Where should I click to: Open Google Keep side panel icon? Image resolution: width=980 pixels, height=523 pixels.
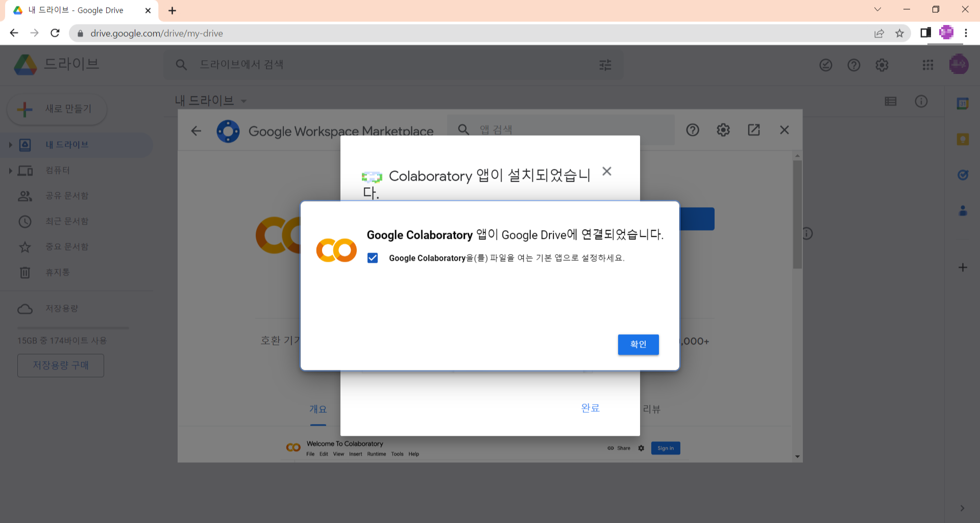coord(963,139)
